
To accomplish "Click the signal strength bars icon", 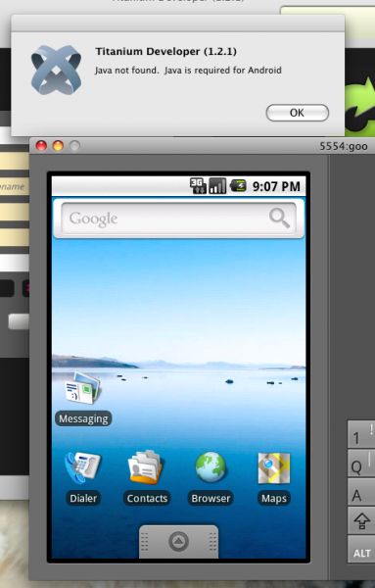I will (217, 185).
